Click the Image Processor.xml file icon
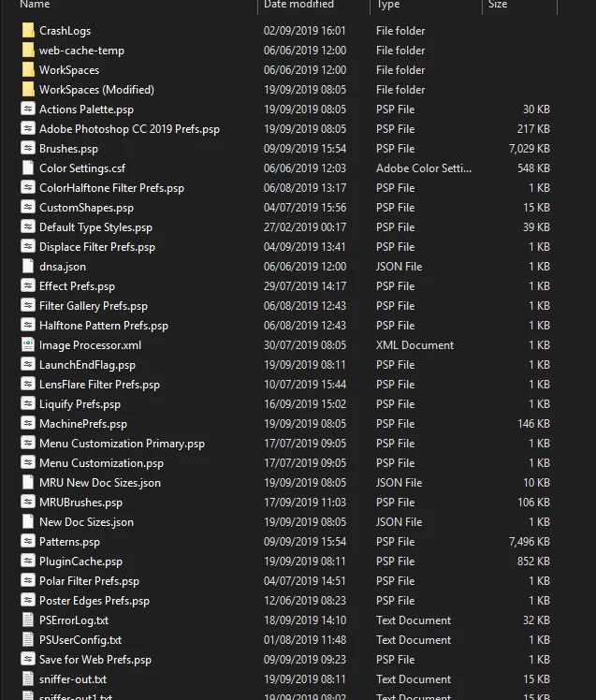 click(28, 344)
